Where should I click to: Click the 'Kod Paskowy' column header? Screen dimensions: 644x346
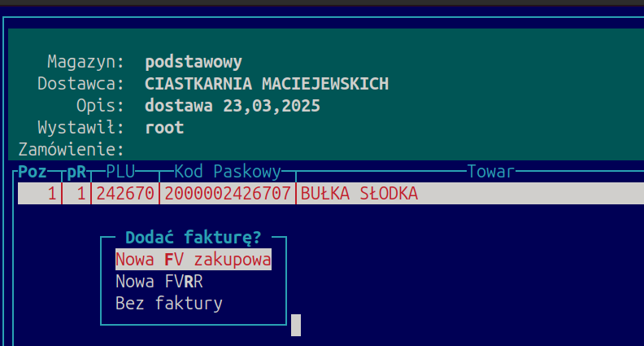tap(227, 172)
